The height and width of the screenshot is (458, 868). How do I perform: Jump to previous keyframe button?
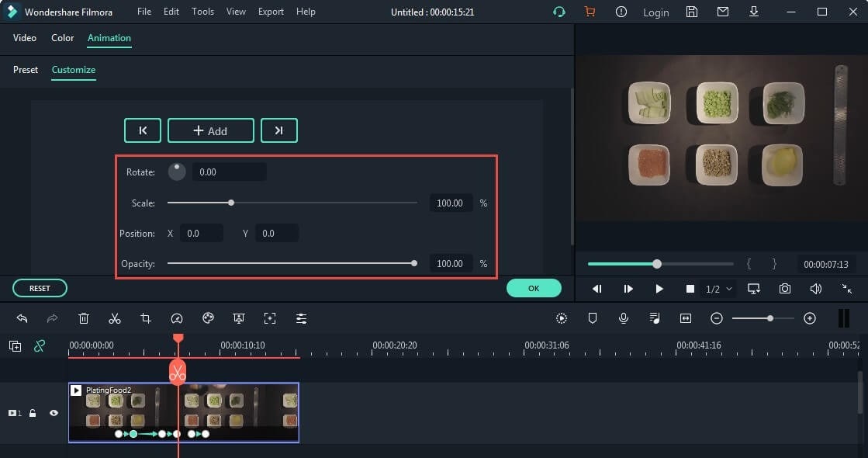coord(143,130)
